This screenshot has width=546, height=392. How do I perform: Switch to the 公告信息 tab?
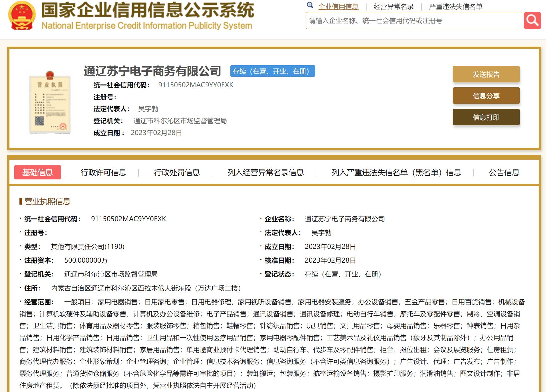pyautogui.click(x=504, y=172)
